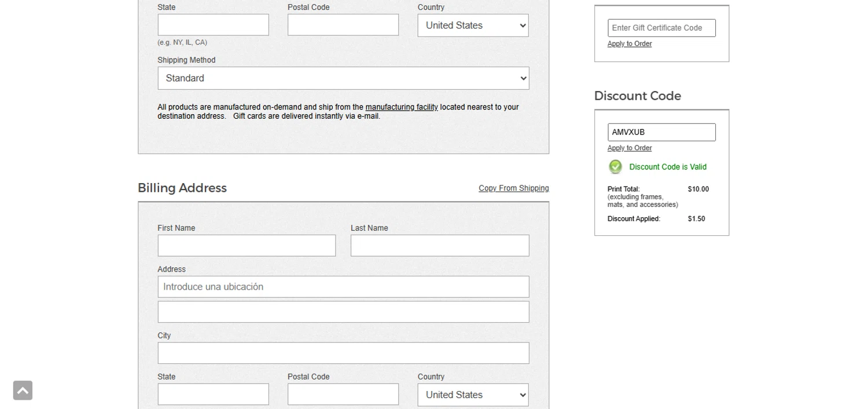Apply discount code to order
The image size is (868, 409).
click(630, 148)
